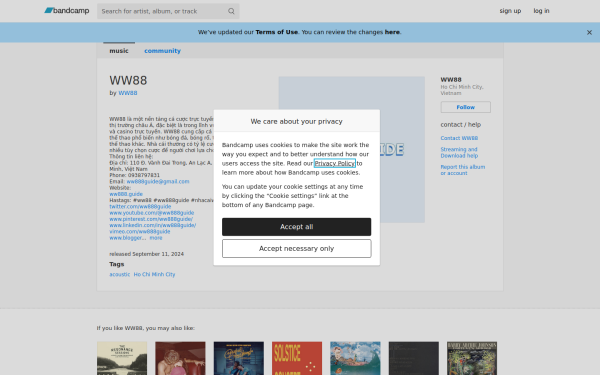Click the 'contact / help' heading

click(x=461, y=124)
